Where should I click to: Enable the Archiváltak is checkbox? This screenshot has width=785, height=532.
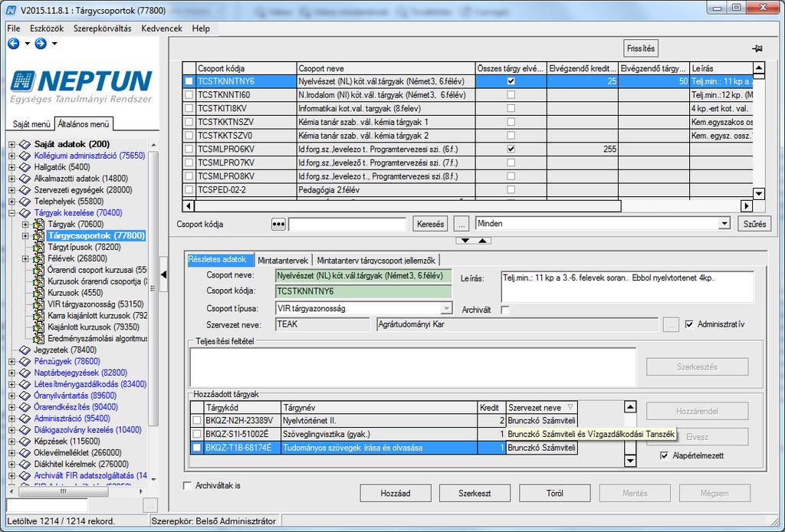coord(187,485)
